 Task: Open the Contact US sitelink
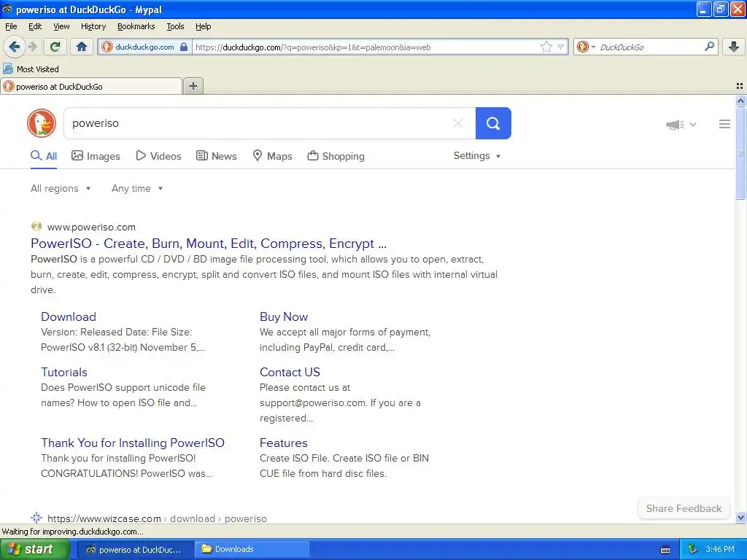[290, 372]
